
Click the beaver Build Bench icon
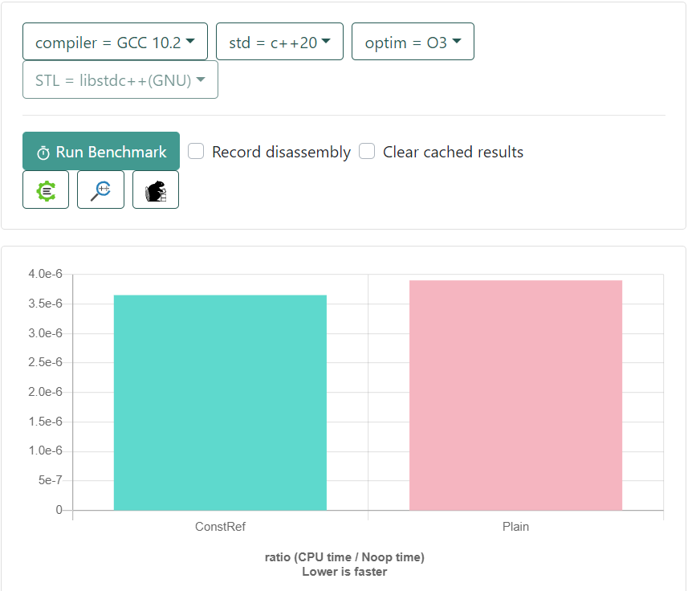pyautogui.click(x=155, y=190)
